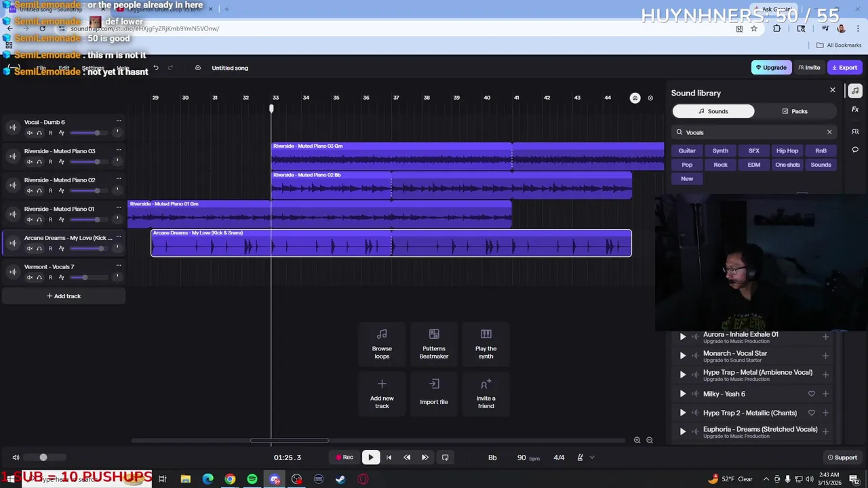This screenshot has height=488, width=868.
Task: Open automation for Vocal - Dumb 6
Action: click(x=61, y=133)
